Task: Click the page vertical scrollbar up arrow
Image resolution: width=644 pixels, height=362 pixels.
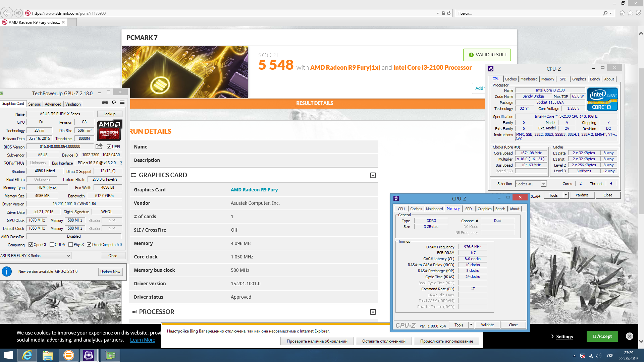Action: 641,33
